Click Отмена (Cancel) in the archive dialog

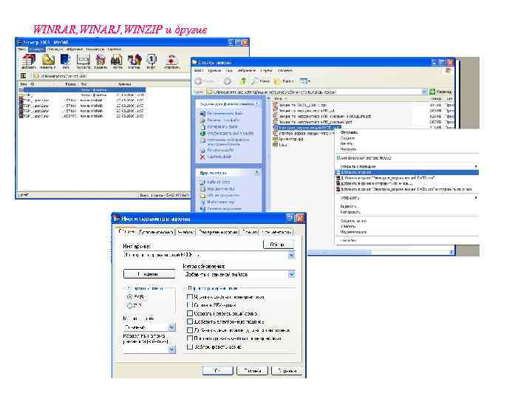(253, 371)
